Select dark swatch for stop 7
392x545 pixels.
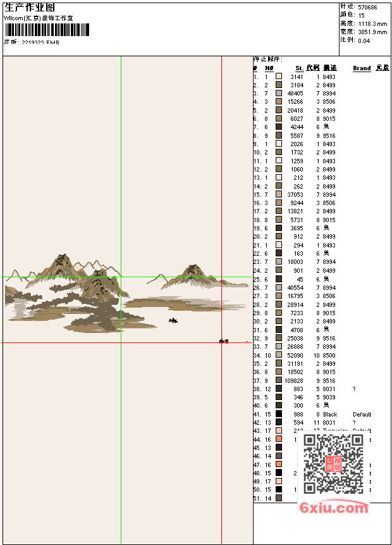279,127
